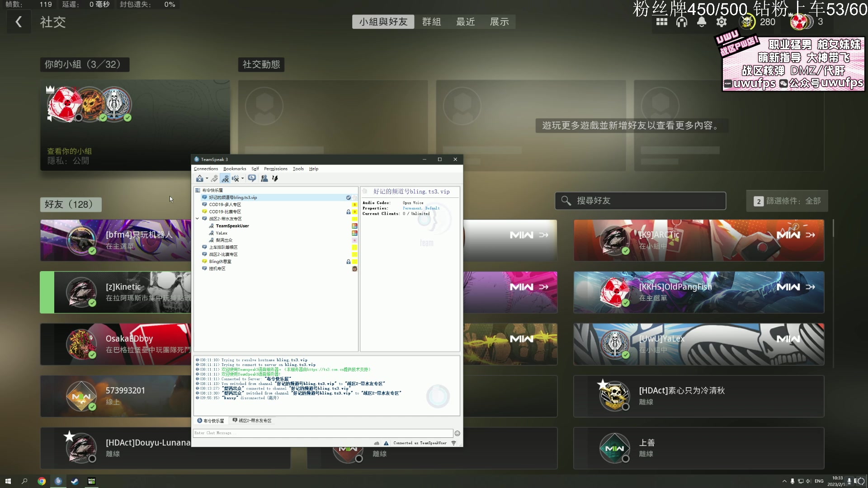Open the Bookmarks menu
The height and width of the screenshot is (488, 868).
(235, 169)
